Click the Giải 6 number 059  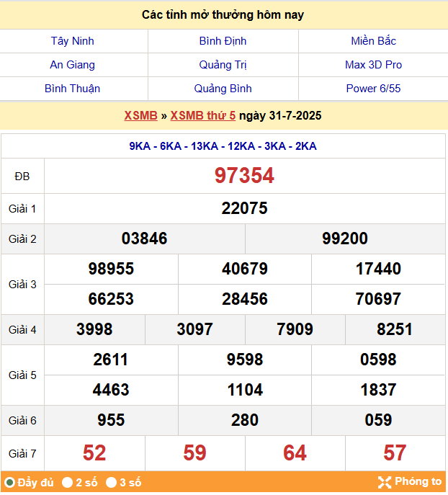[378, 420]
